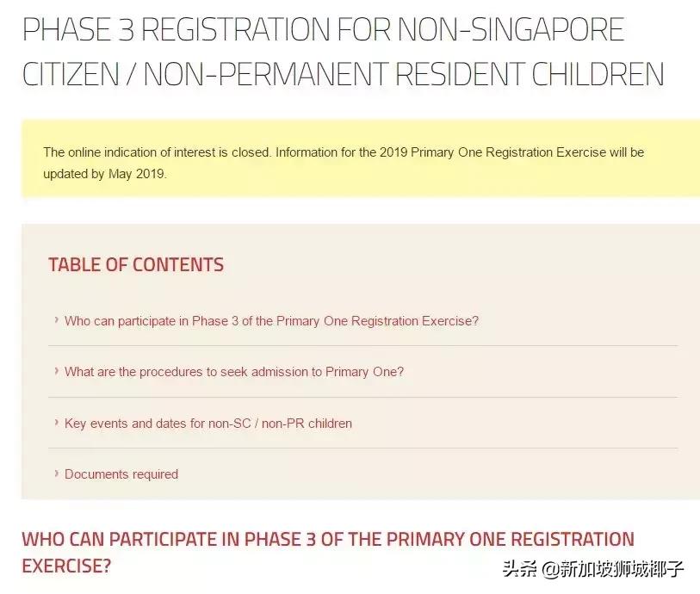Click "updated by May 2019" notice text
Viewport: 700px width, 594px height.
coord(105,173)
